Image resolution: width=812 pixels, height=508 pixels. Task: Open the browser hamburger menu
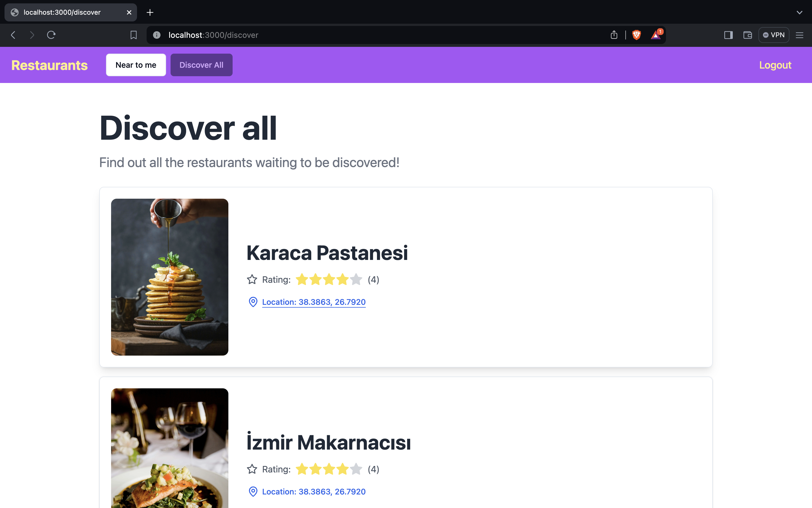[800, 35]
